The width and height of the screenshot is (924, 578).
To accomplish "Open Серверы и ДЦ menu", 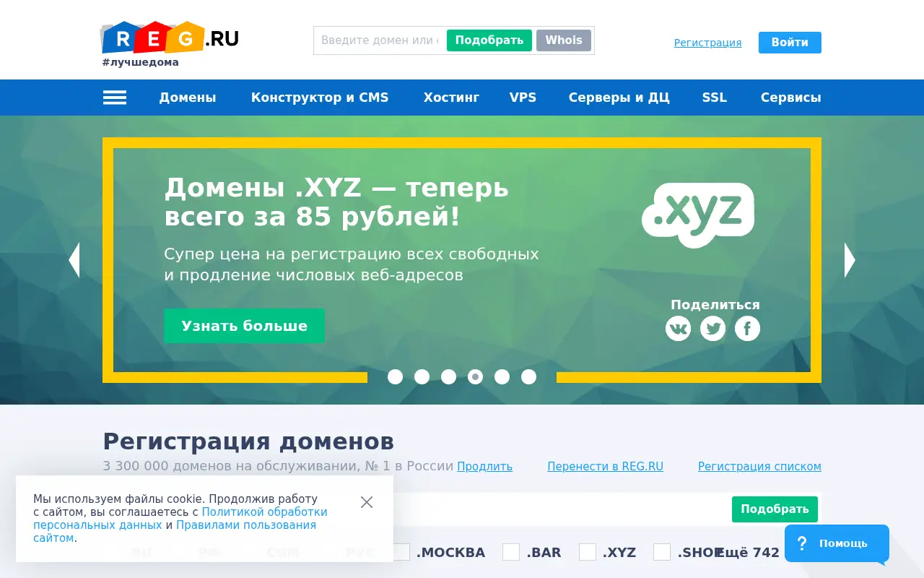I will pos(619,98).
